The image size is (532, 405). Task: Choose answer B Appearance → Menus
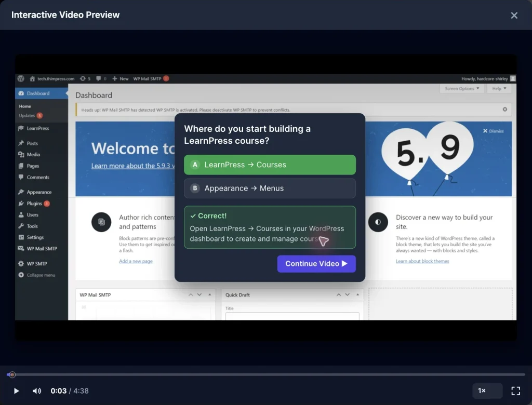coord(270,188)
